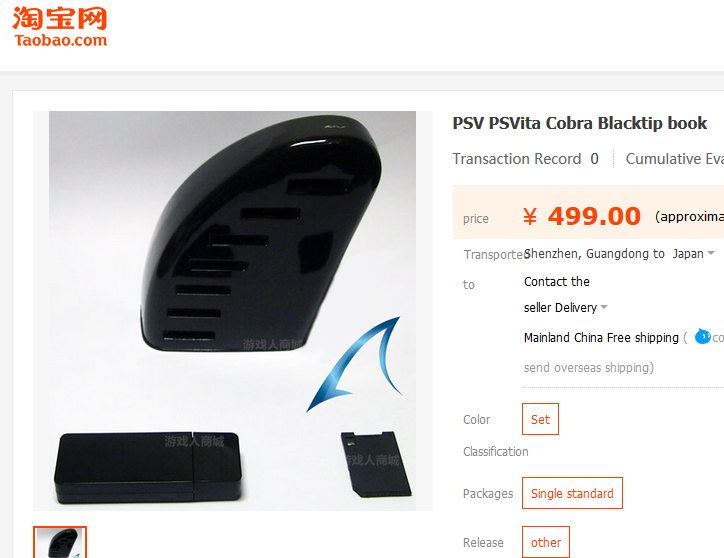Open the Cumulative Evaluation tab
The height and width of the screenshot is (558, 724).
pyautogui.click(x=674, y=159)
